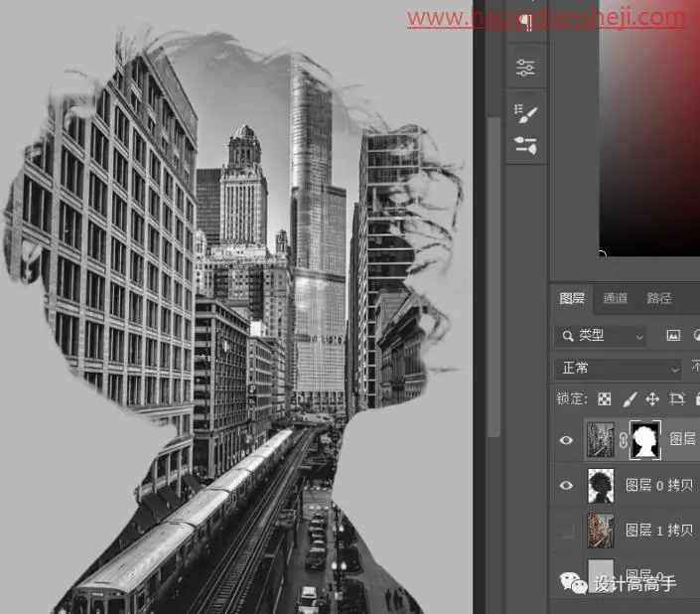Select the 图层 0 拷贝 silhouette thumbnail

[601, 486]
